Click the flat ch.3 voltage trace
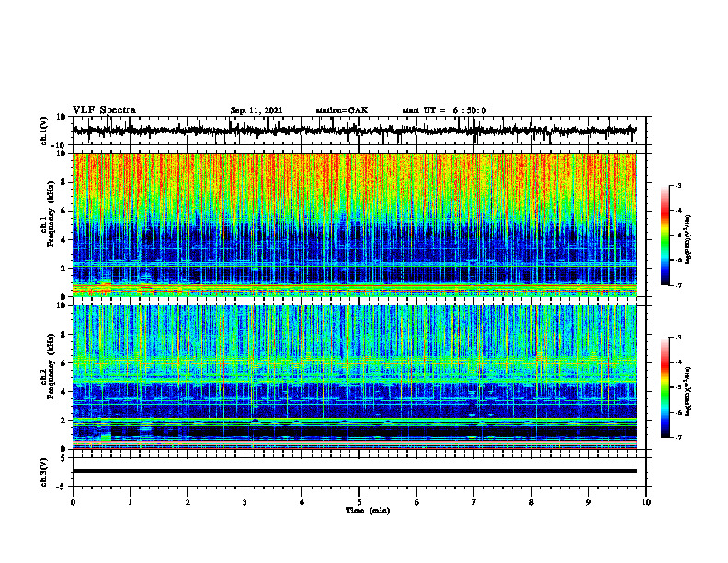 [355, 471]
